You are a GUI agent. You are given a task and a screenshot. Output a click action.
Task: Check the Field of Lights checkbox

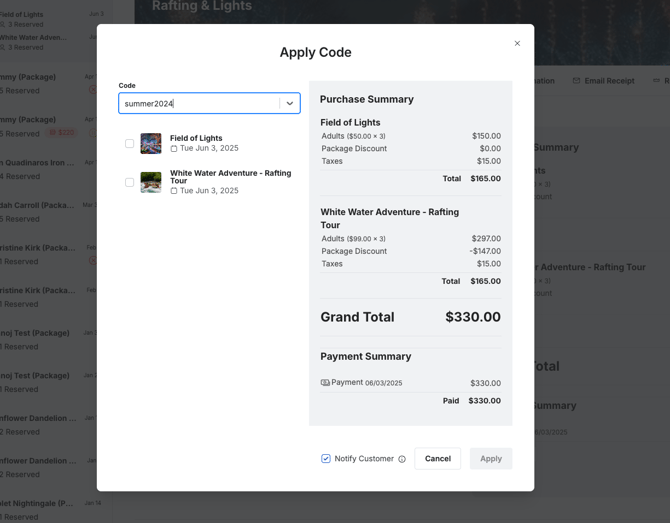click(129, 144)
